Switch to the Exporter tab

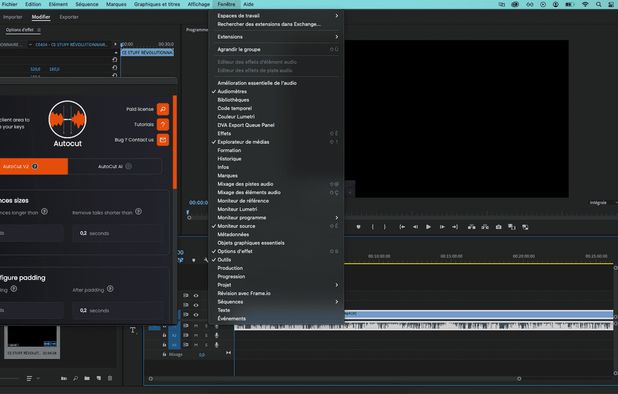click(69, 17)
